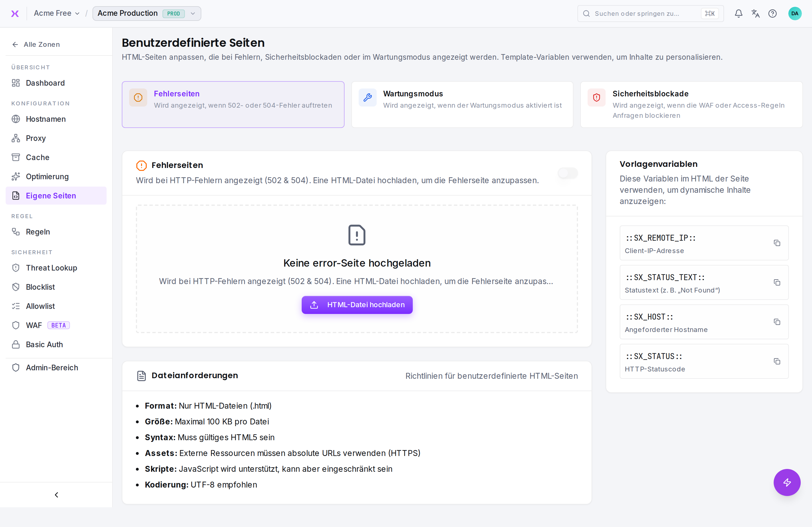Click the purple lightning floating action button

787,482
